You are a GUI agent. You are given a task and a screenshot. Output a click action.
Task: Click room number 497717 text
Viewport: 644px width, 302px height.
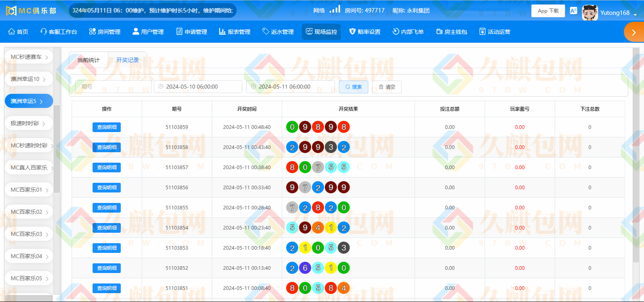(365, 10)
